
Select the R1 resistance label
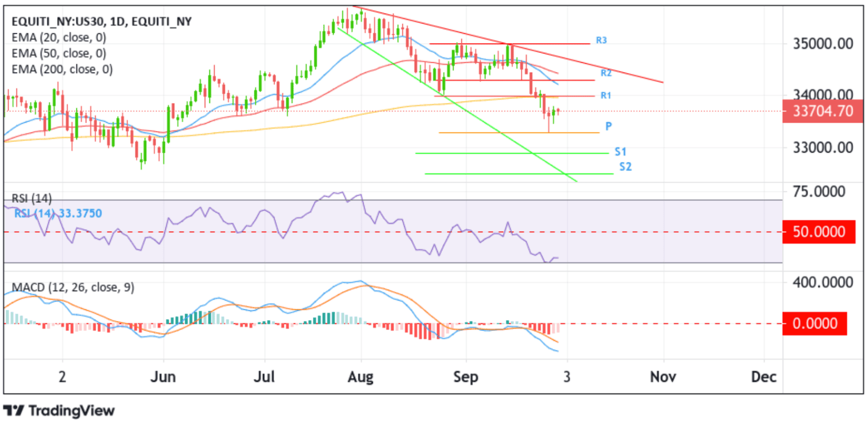click(605, 95)
